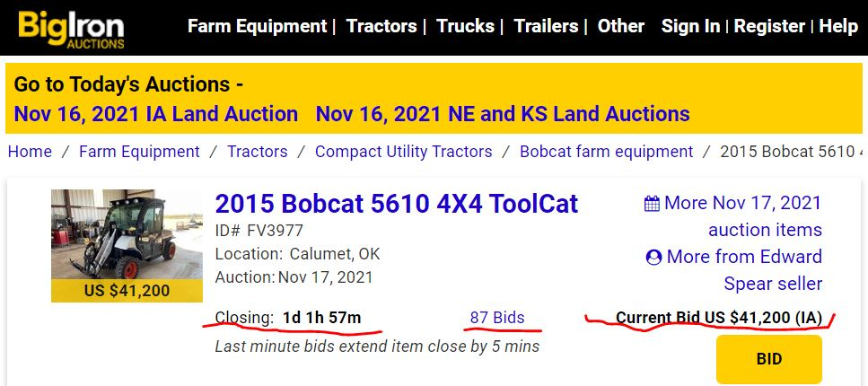Click the calendar icon beside More Nov 17
Viewport: 868px width, 386px height.
652,204
